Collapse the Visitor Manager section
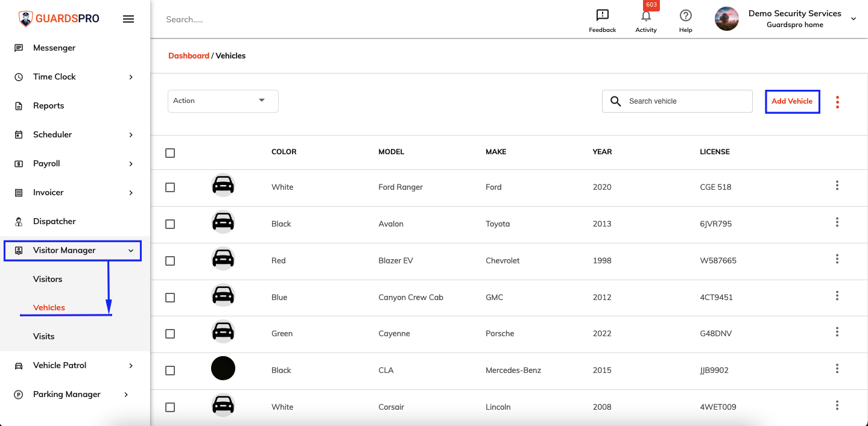The image size is (868, 426). click(x=73, y=250)
